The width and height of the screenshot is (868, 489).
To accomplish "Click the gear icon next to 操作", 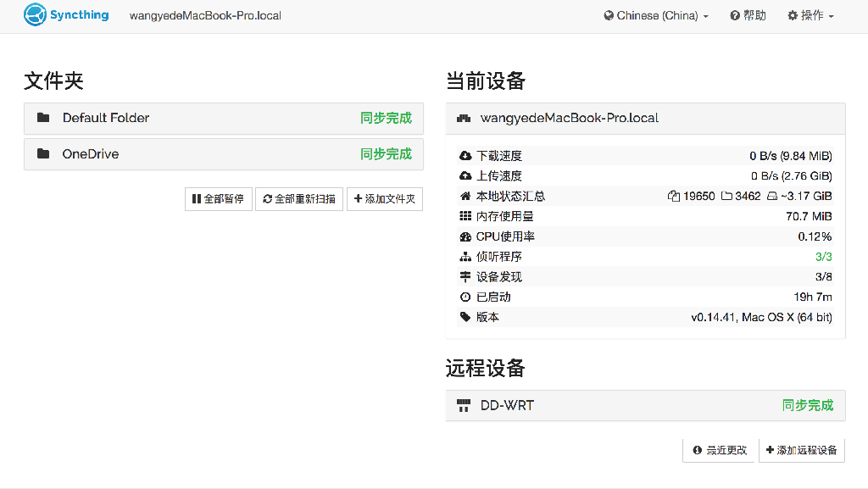I will (793, 15).
